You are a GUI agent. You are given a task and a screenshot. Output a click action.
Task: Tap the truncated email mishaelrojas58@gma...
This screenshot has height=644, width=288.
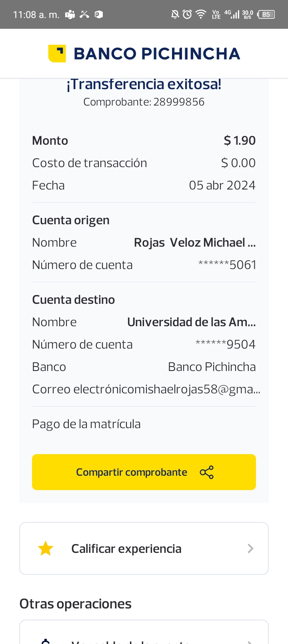(x=167, y=389)
